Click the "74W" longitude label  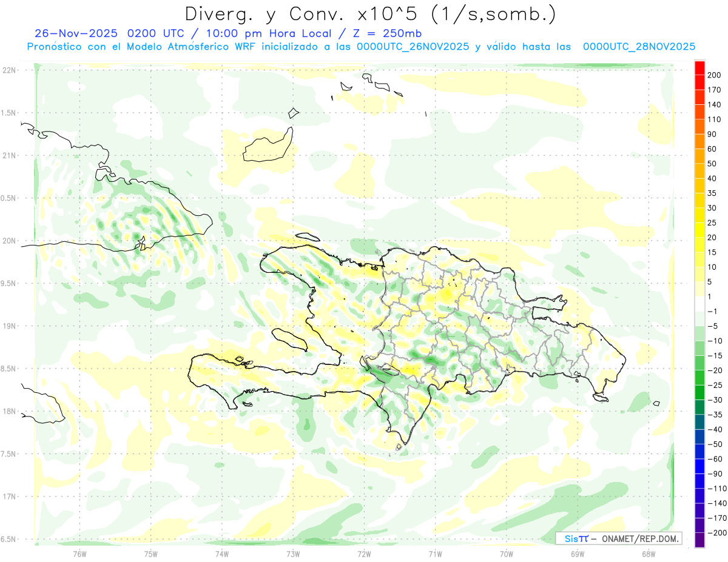click(221, 553)
